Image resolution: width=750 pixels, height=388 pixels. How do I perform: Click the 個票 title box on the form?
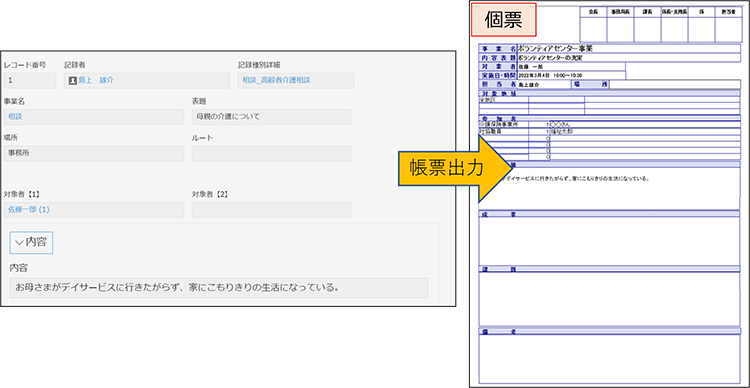504,20
